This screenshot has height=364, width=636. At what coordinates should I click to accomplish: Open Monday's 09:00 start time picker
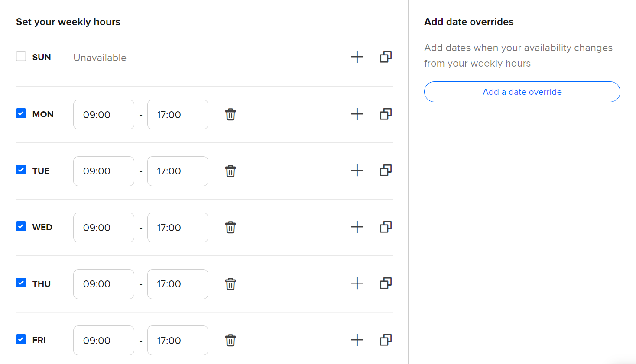pyautogui.click(x=104, y=115)
